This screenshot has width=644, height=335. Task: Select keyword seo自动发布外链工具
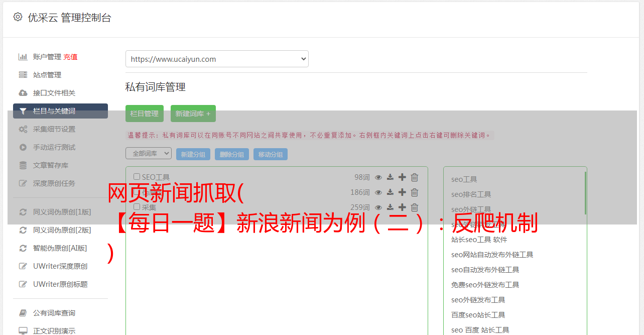pyautogui.click(x=485, y=270)
